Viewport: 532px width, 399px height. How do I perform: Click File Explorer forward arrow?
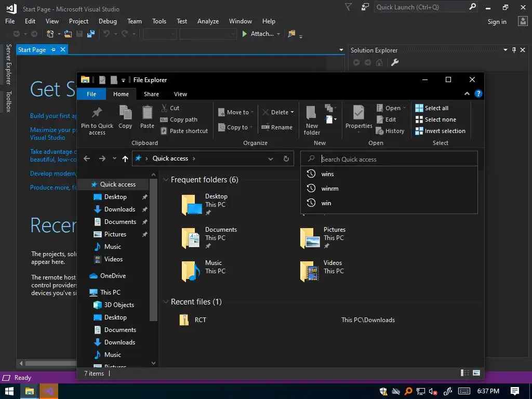point(102,158)
